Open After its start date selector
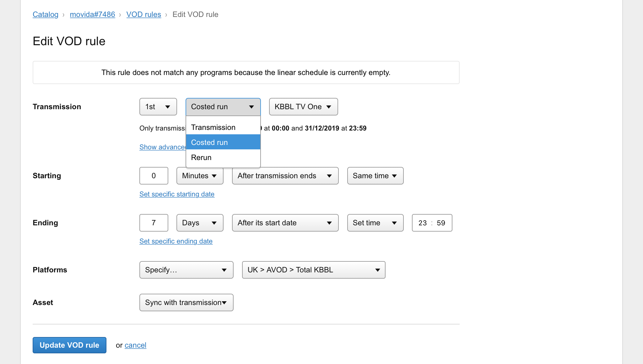Viewport: 643px width, 364px height. coord(285,223)
